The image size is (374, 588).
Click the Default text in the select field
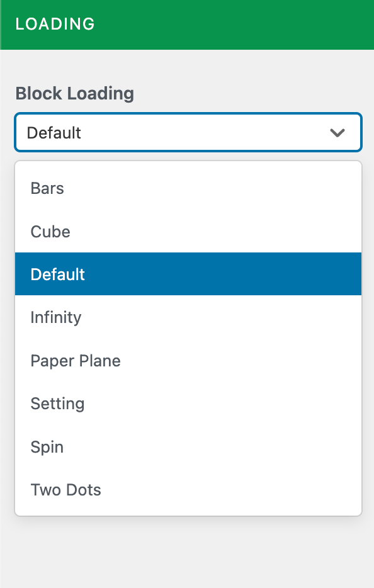(54, 133)
